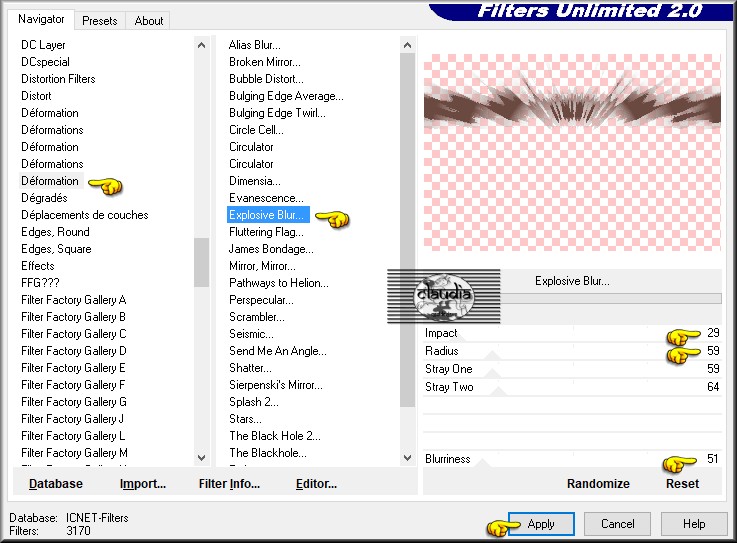
Task: Choose the Alias Blur... filter
Action: (x=255, y=45)
